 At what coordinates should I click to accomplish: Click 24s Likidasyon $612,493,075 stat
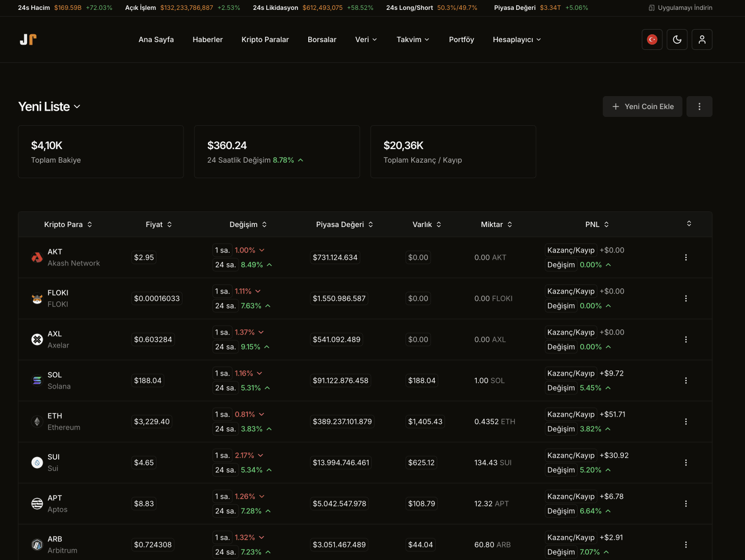tap(313, 8)
